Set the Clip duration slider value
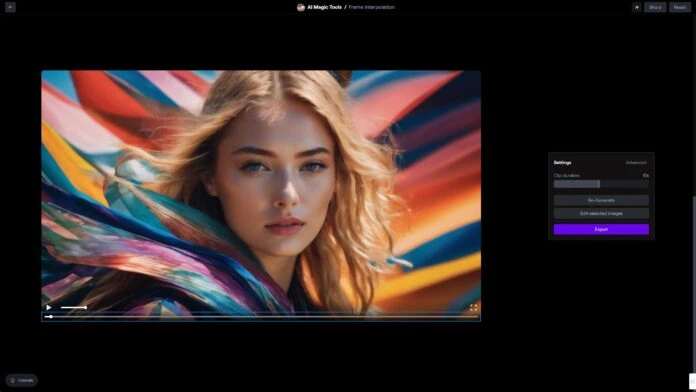 coord(601,184)
